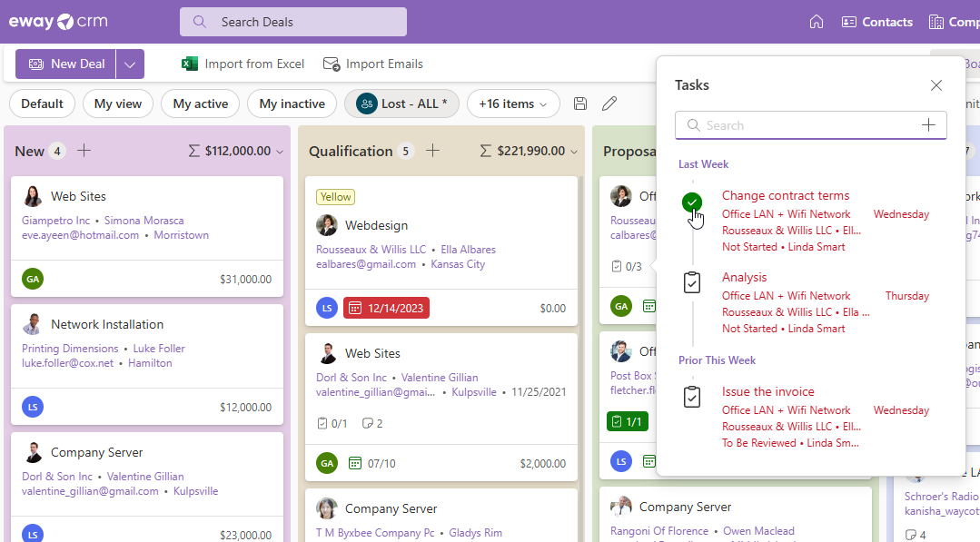Expand the +16 items views dropdown
Viewport: 980px width, 542px height.
tap(512, 103)
